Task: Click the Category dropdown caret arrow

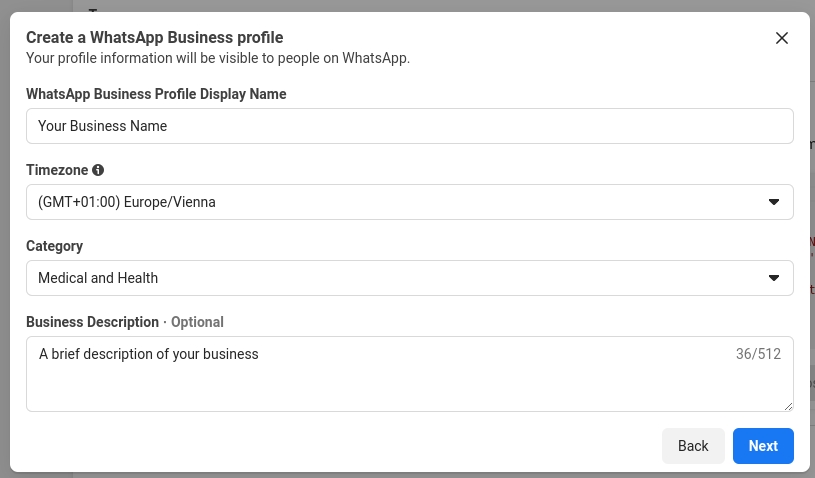Action: click(773, 278)
